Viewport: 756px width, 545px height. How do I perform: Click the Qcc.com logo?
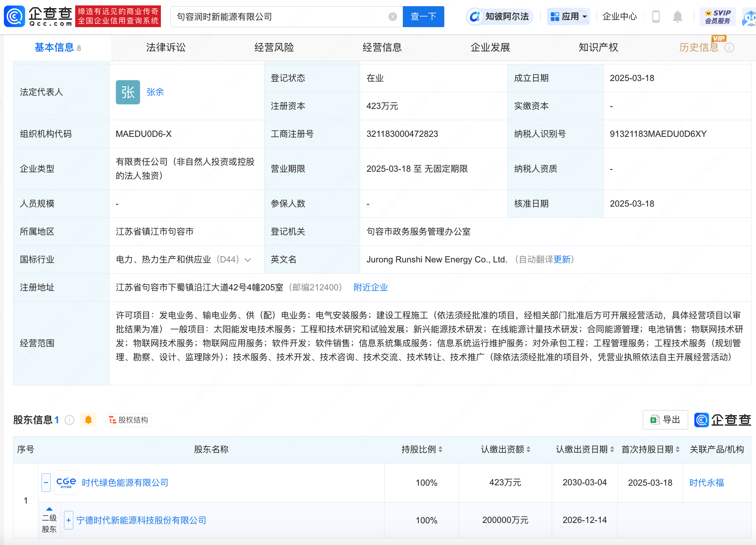[x=38, y=16]
